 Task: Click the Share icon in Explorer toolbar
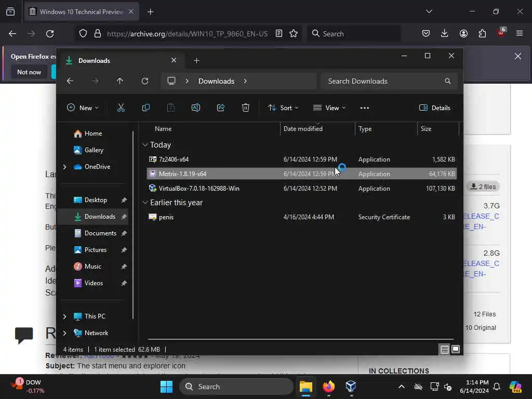click(221, 108)
